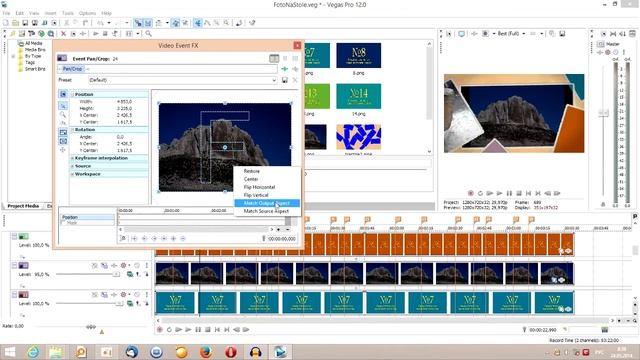The width and height of the screenshot is (640, 360).
Task: Remove selected media with the red X
Action: [63, 33]
